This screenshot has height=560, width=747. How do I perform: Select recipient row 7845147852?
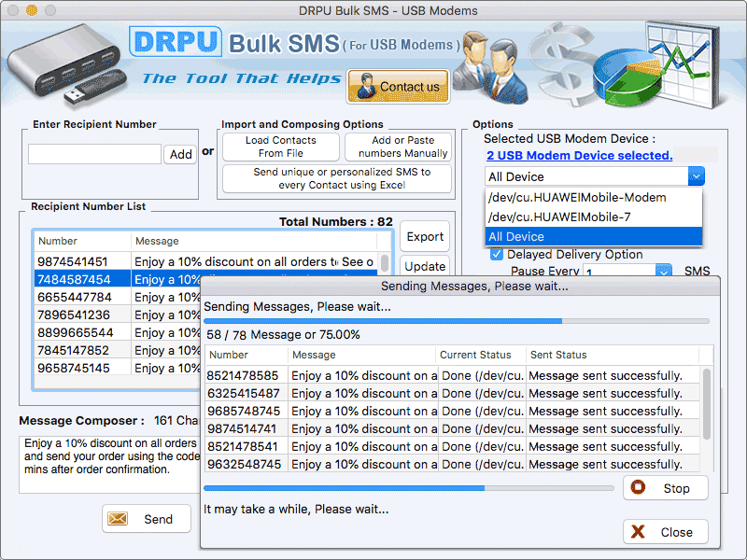pos(118,350)
